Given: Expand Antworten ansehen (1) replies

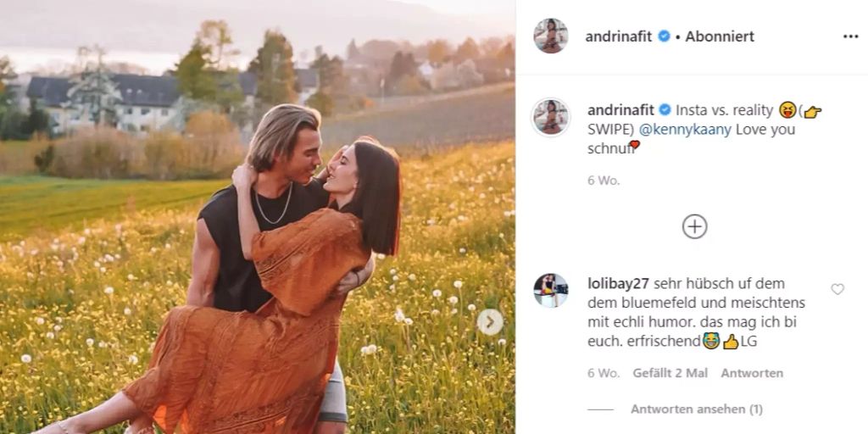Looking at the screenshot, I should (697, 409).
